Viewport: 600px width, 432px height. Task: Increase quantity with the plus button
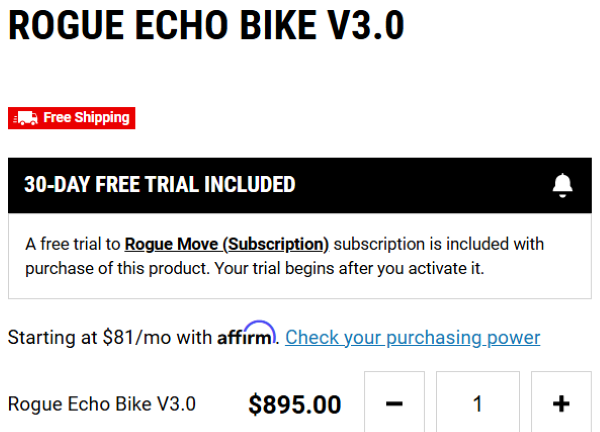click(561, 404)
